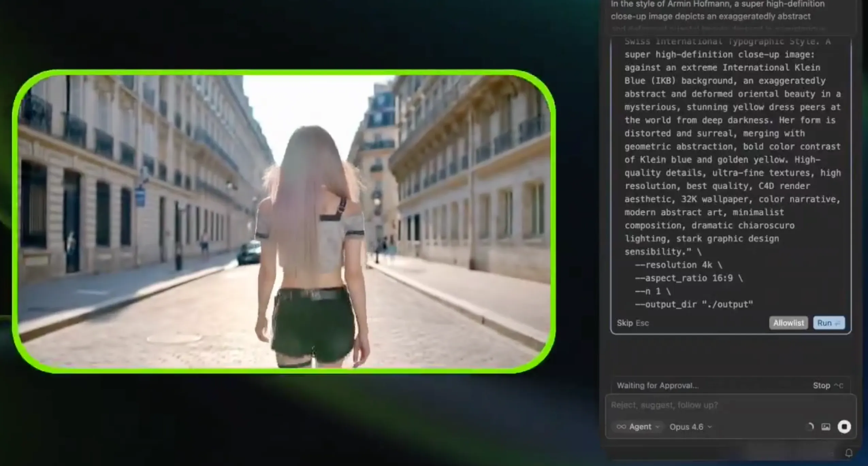Open the notifications bell icon
This screenshot has height=466, width=868.
pos(849,453)
